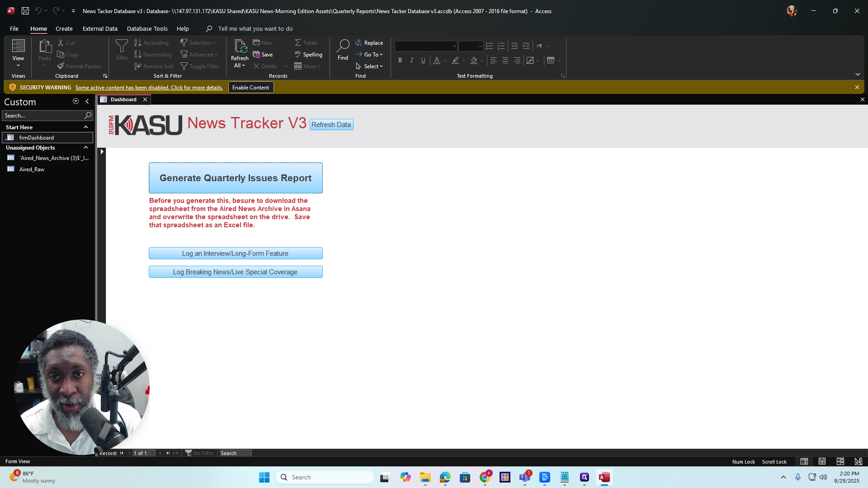Open the security warning details link
This screenshot has width=868, height=488.
point(149,87)
